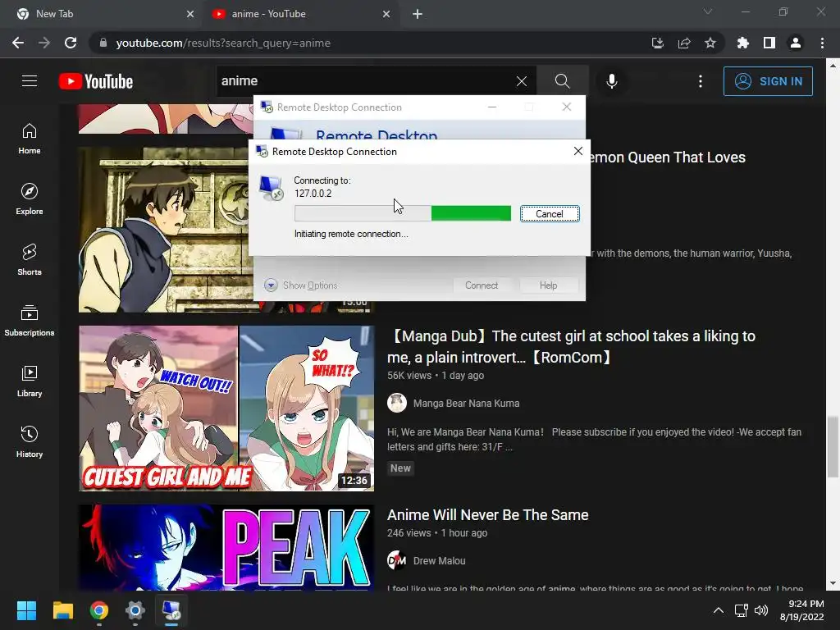
Task: Bookmark this page with the star
Action: click(710, 43)
